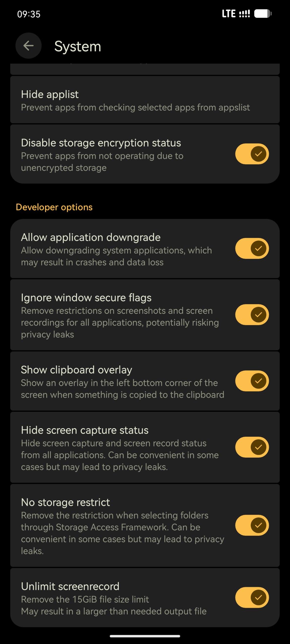Switch off Show clipboard overlay
290x644 pixels.
pos(252,381)
